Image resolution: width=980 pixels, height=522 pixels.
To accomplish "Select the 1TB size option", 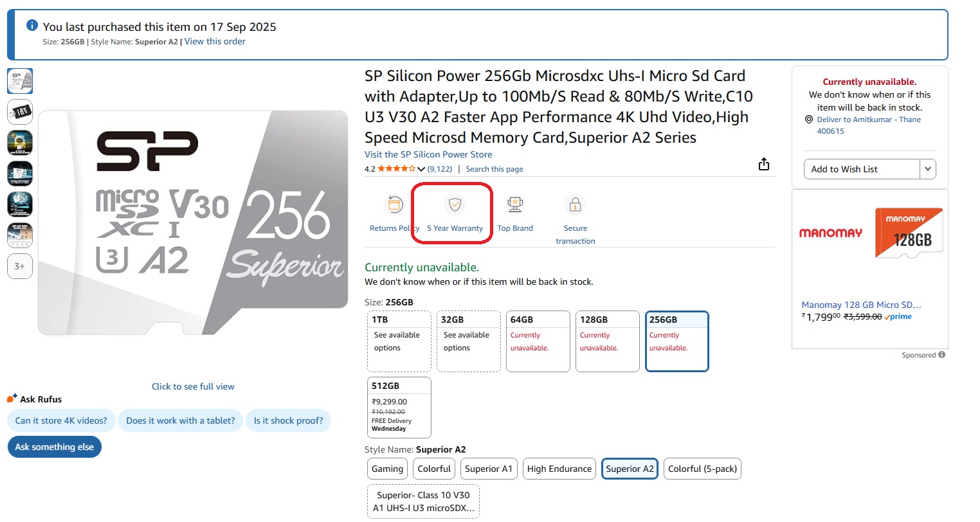I will [x=399, y=341].
